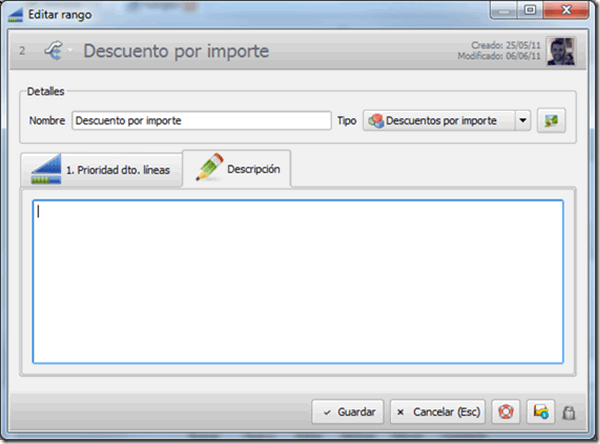Expand the Tipo dropdown arrow

click(x=523, y=121)
